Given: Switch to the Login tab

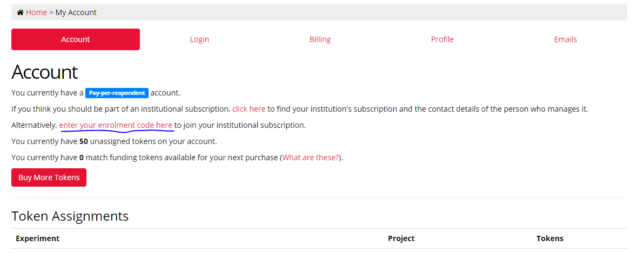Looking at the screenshot, I should [199, 39].
